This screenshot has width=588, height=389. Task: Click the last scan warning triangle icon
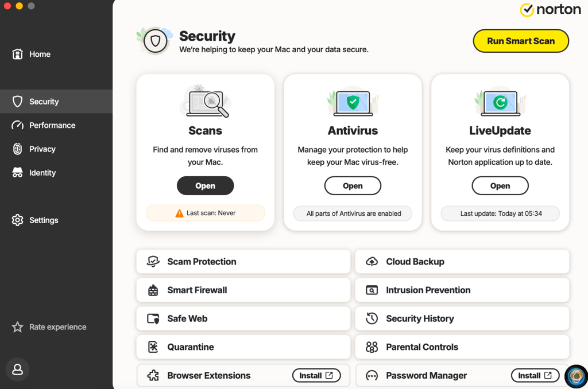179,213
